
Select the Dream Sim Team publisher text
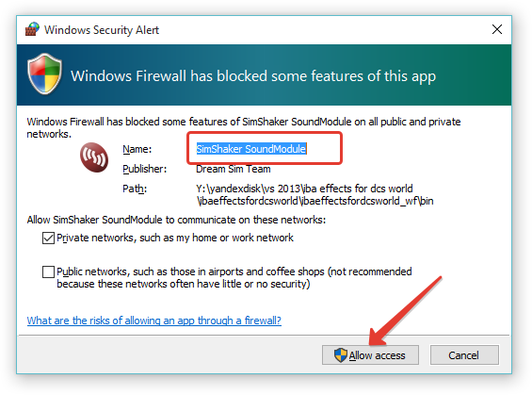[234, 169]
